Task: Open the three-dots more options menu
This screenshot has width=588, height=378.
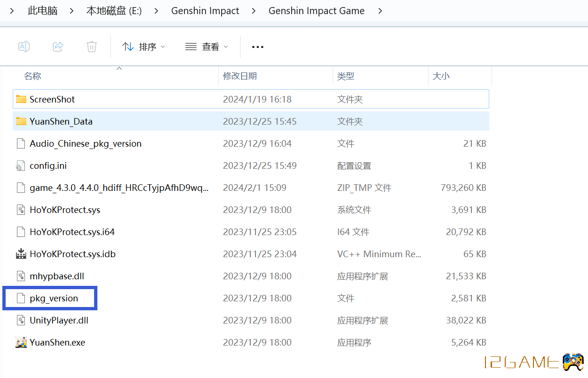Action: tap(258, 47)
